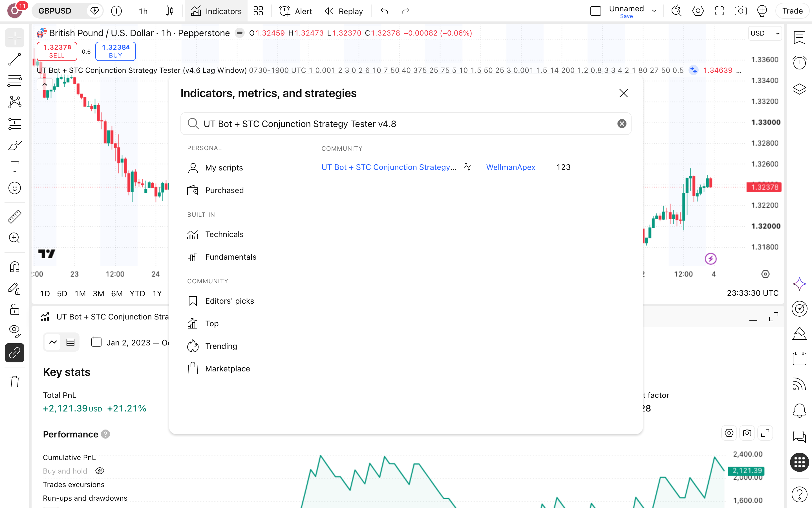Clear the indicator search field
Screen dimensions: 812x508
(622, 124)
